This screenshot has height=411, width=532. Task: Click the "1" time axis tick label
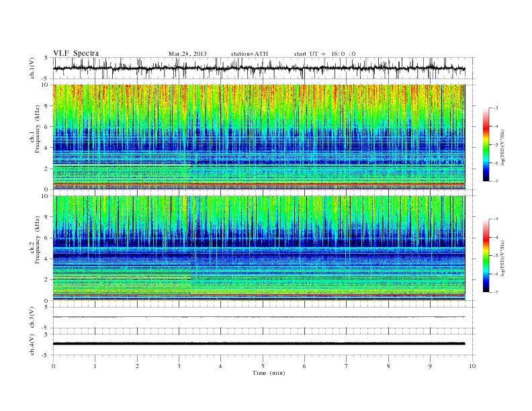(x=95, y=366)
